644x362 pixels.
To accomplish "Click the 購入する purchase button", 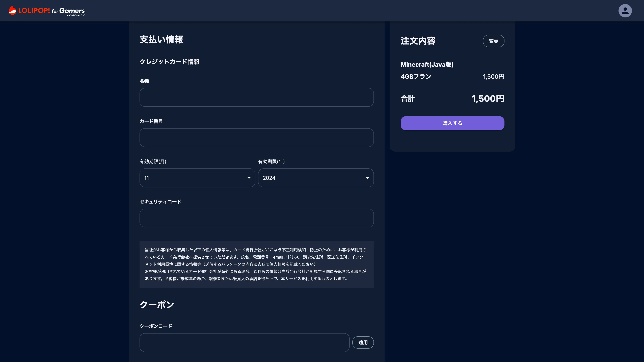I will point(452,123).
